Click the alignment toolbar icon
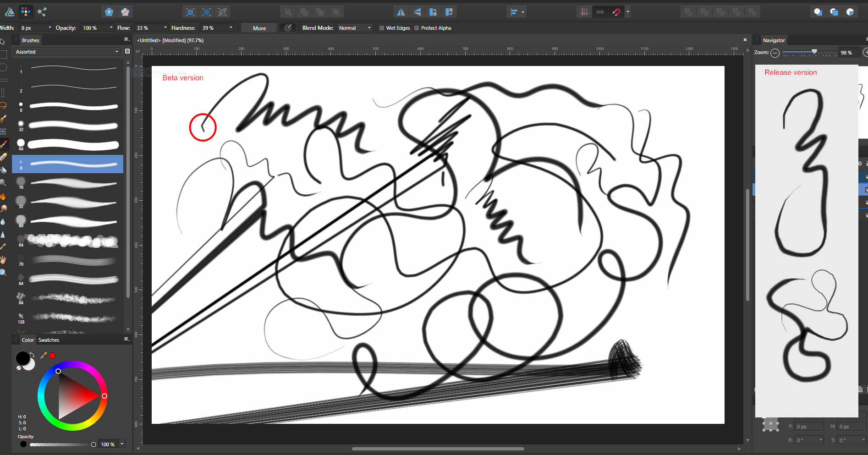 pos(514,12)
